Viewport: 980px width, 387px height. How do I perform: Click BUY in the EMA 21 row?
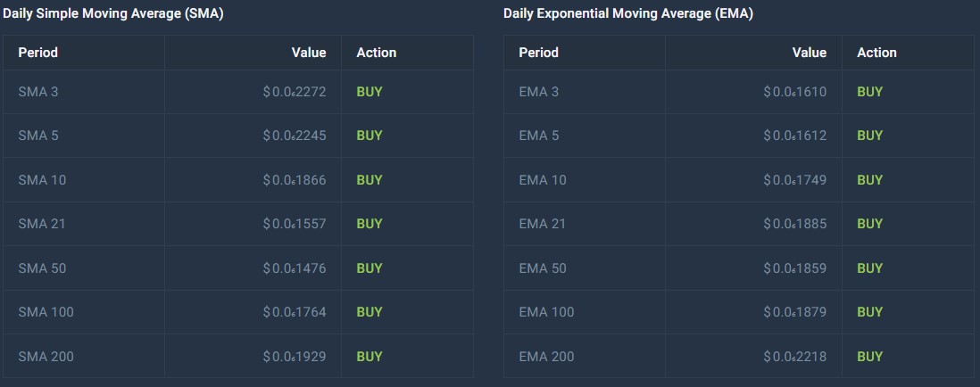(869, 224)
